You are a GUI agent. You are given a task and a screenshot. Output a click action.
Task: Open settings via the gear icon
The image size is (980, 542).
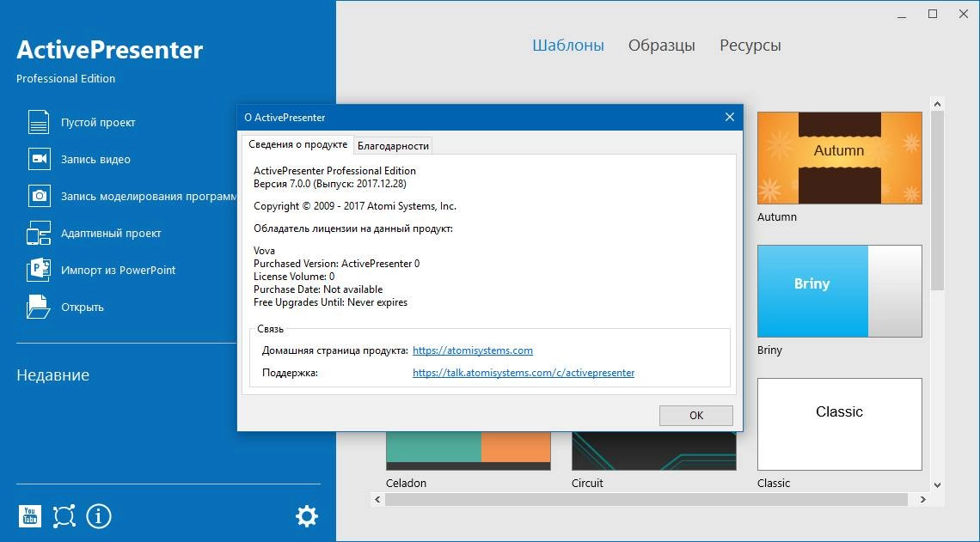306,515
